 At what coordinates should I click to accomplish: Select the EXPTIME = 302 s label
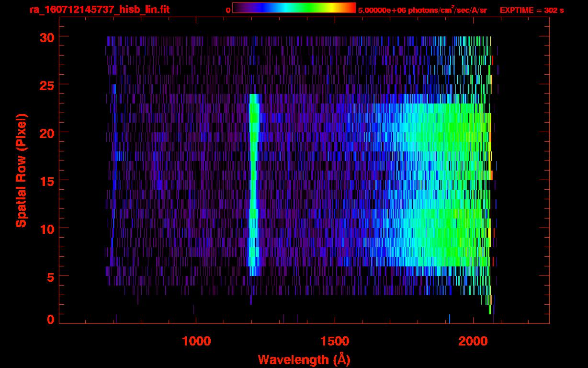(531, 10)
